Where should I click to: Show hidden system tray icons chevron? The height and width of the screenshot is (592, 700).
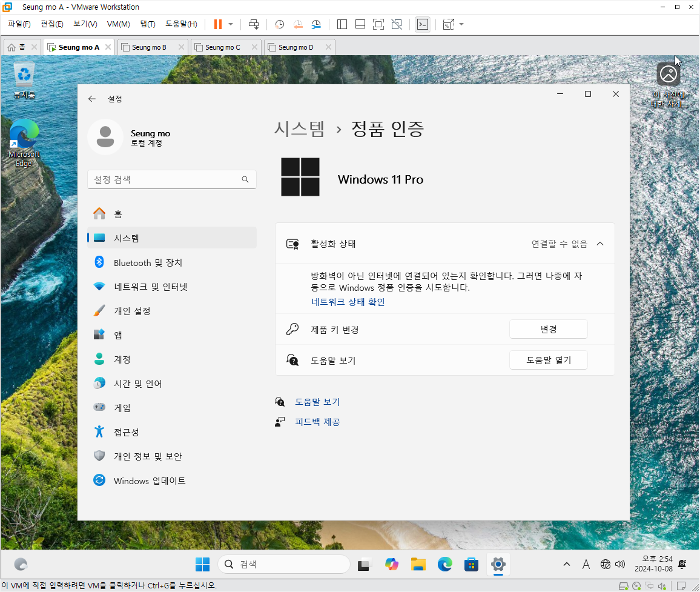point(567,564)
